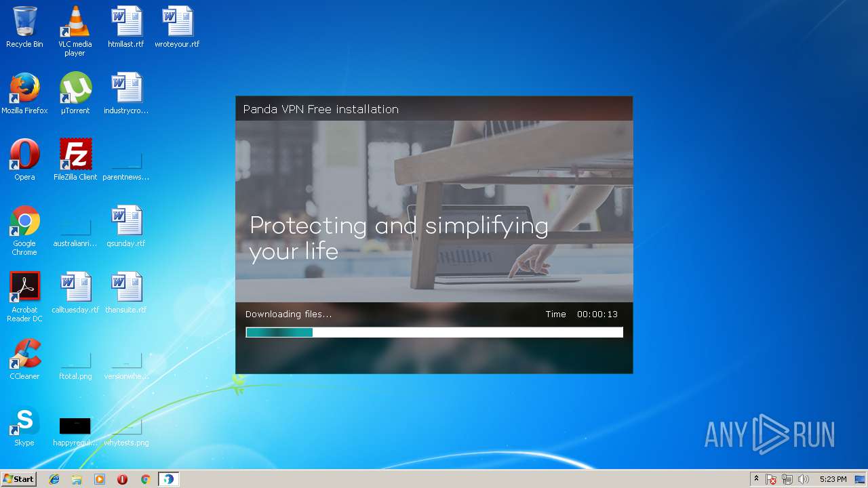Open the Skype desktop shortcut
Image resolution: width=868 pixels, height=488 pixels.
point(24,426)
